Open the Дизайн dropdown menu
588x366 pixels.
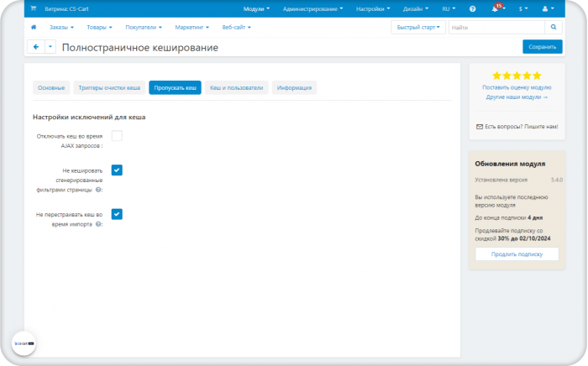[416, 8]
